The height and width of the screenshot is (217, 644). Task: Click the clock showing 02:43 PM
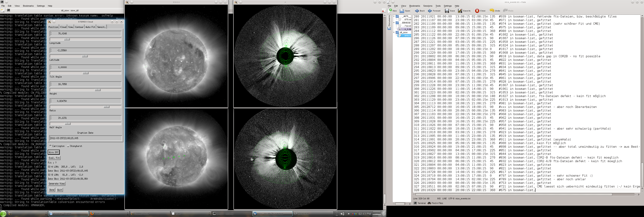(365, 214)
